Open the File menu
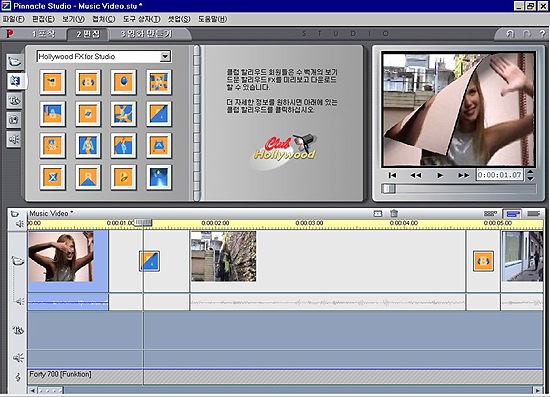Viewport: 550px width, 397px height. [14, 19]
